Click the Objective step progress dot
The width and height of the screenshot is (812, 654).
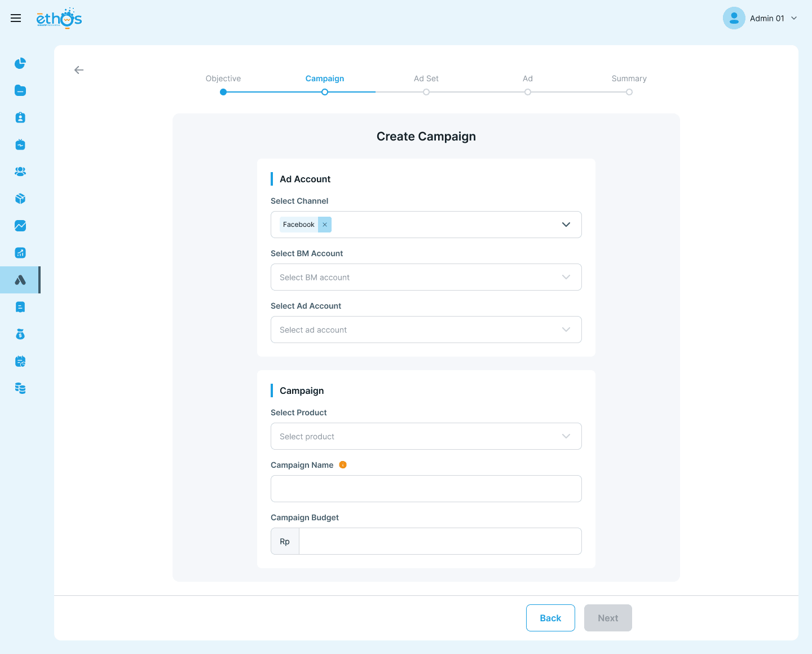click(x=223, y=92)
